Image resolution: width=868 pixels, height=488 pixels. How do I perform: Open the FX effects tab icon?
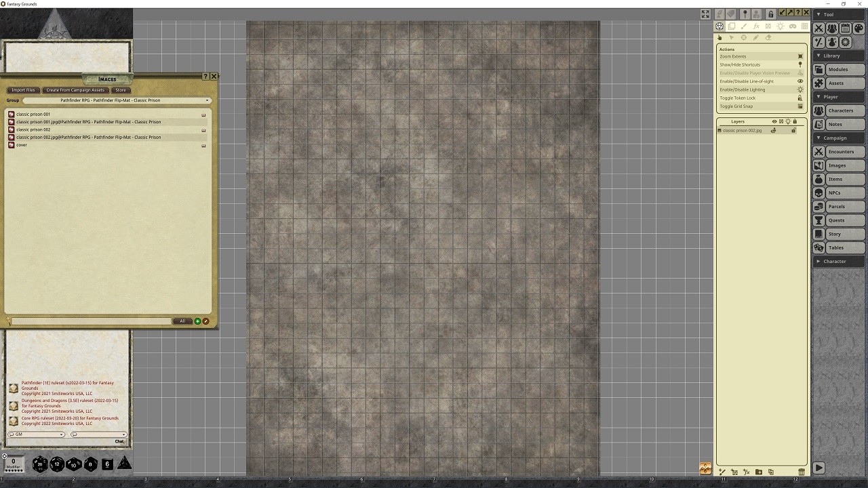pos(756,26)
